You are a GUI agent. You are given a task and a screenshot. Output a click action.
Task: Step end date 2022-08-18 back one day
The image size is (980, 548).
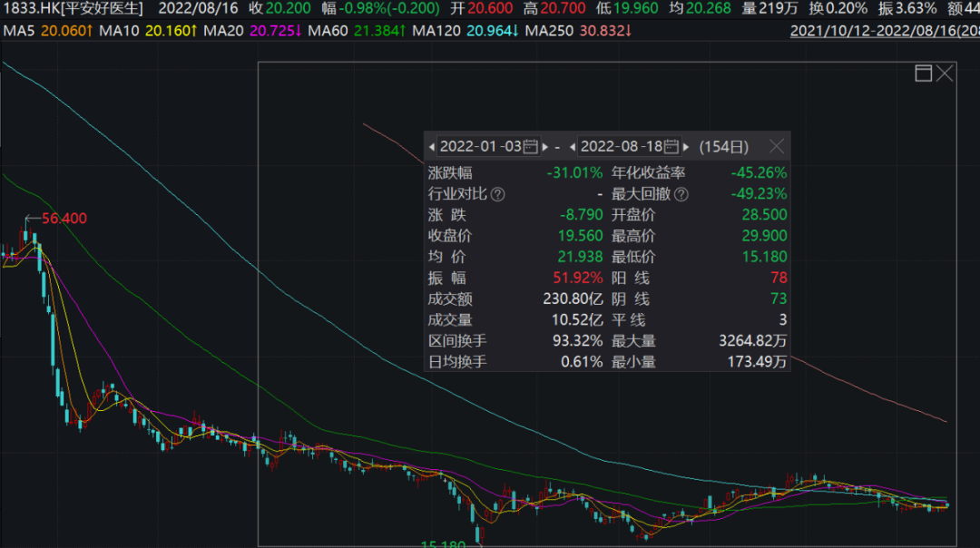[x=572, y=147]
